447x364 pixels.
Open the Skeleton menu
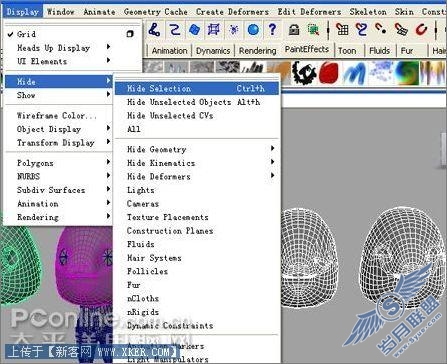[x=368, y=12]
